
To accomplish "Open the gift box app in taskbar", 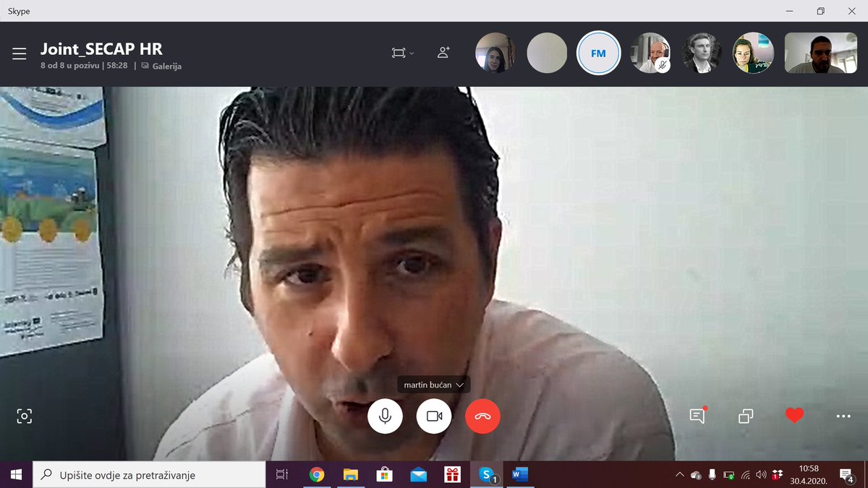I will pyautogui.click(x=453, y=475).
